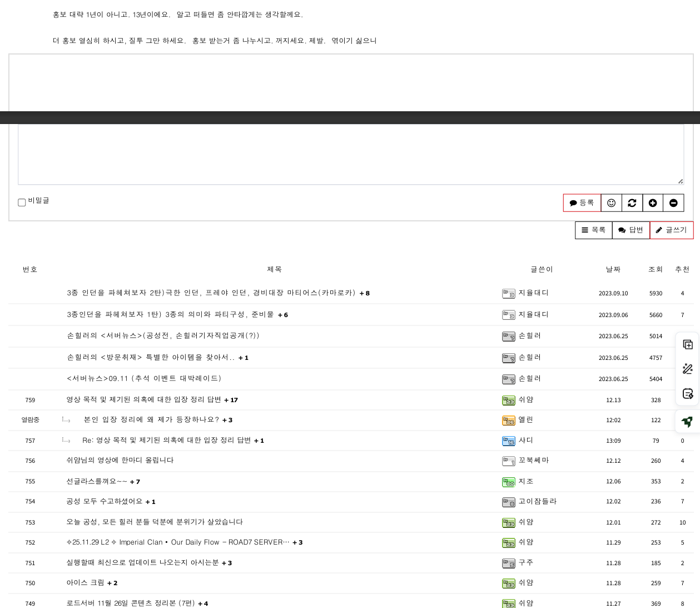Open the '아이스 크림' post
700x608 pixels.
[85, 583]
